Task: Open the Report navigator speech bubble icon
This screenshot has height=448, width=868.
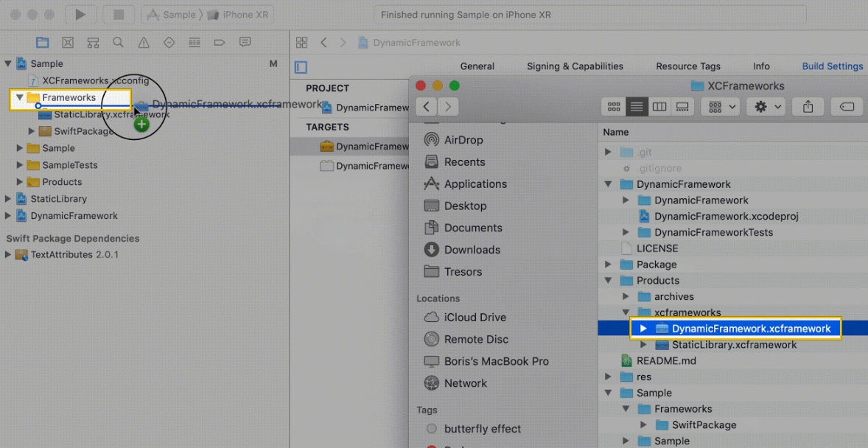Action: pyautogui.click(x=245, y=42)
